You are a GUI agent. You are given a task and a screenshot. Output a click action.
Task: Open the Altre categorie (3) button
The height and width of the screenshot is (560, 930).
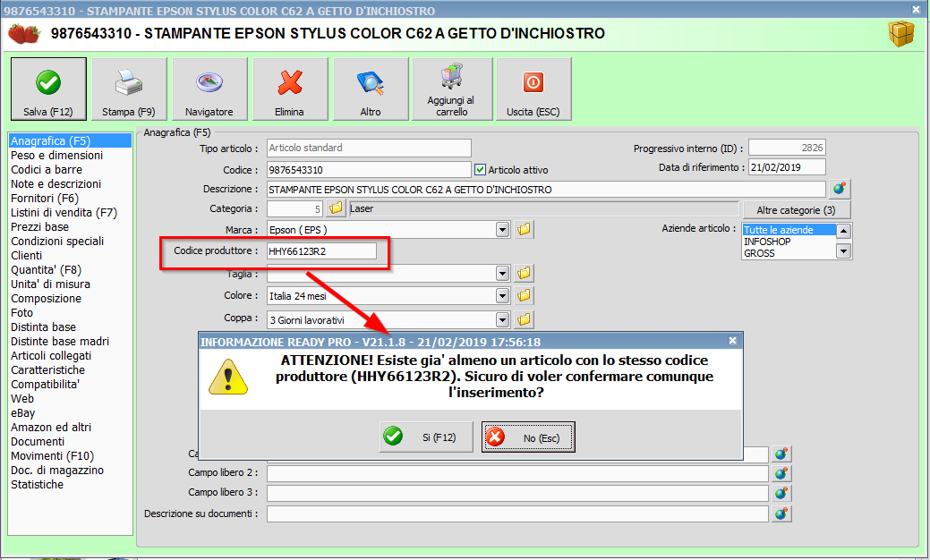pos(796,210)
